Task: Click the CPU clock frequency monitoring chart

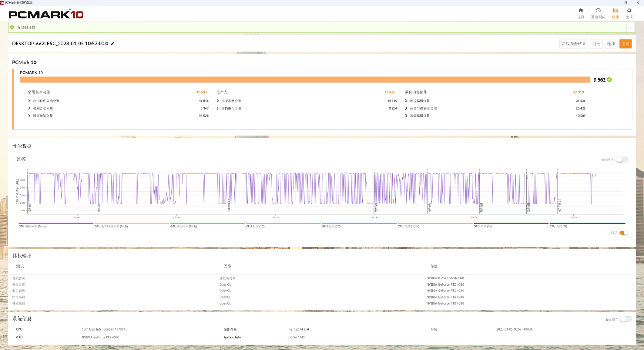Action: 325,192
